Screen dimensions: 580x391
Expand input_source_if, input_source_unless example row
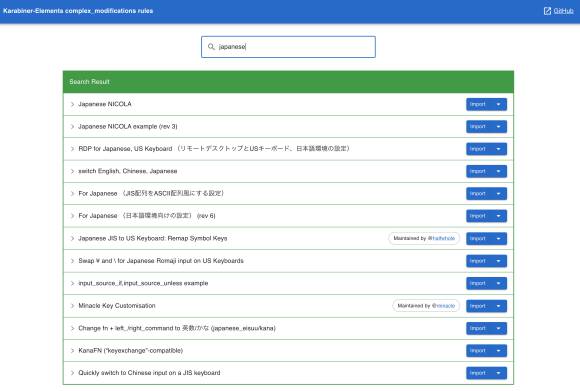(289, 283)
